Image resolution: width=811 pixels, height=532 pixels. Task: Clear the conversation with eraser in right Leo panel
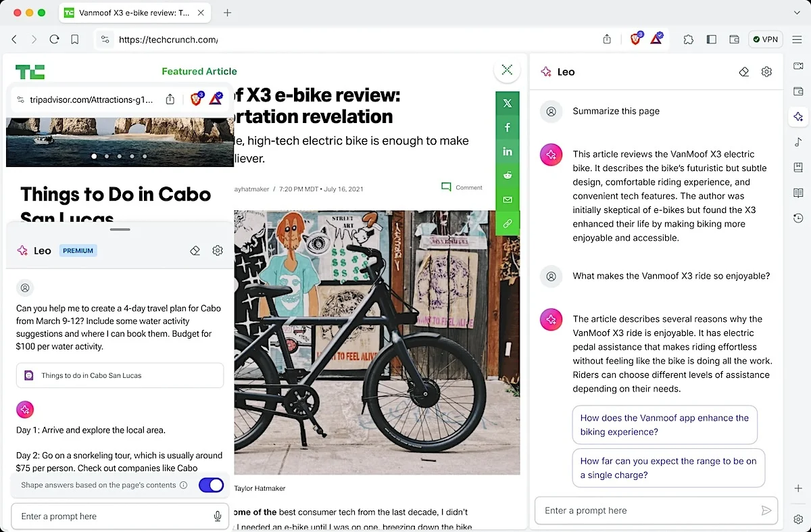(744, 72)
